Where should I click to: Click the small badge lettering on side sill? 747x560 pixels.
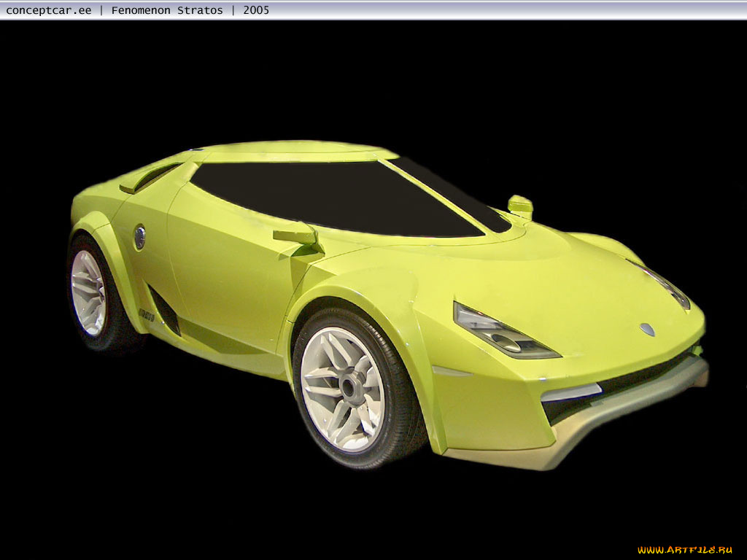tap(146, 314)
